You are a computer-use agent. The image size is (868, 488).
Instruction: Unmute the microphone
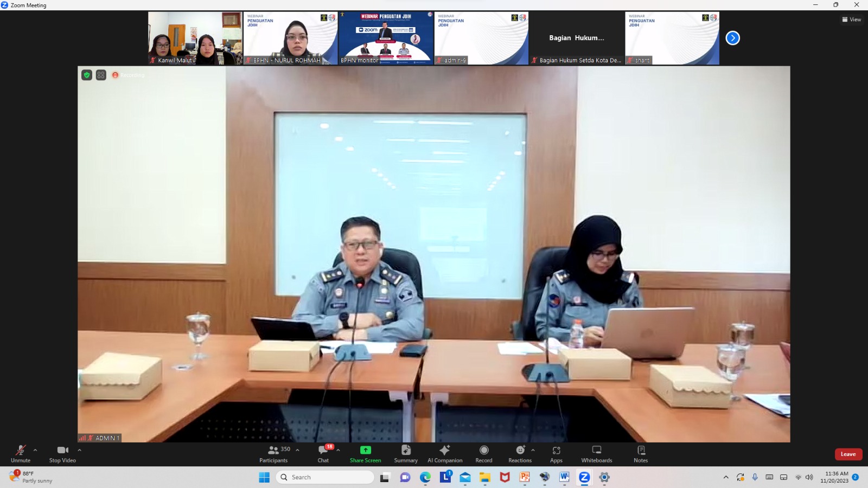[21, 454]
